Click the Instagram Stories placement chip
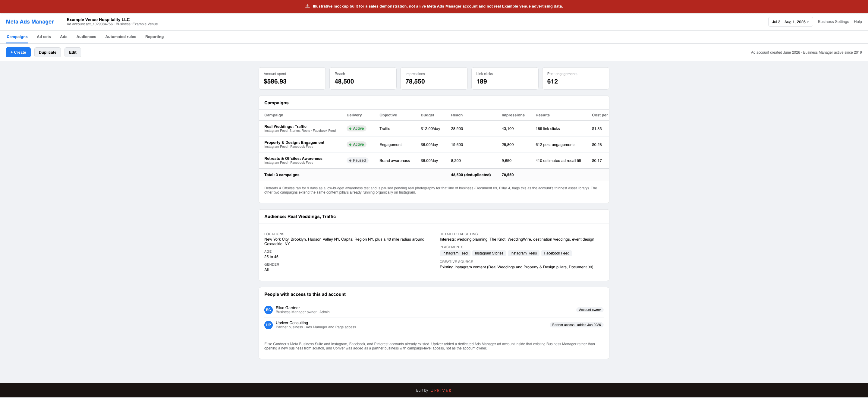The image size is (868, 398). (x=489, y=254)
